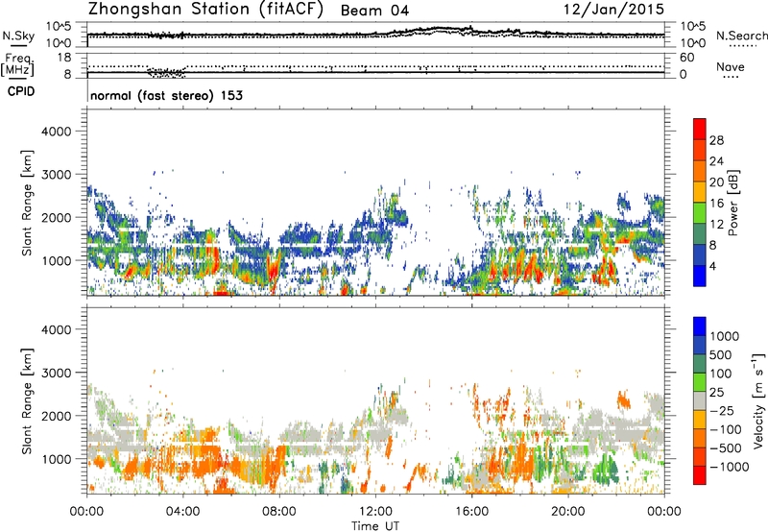The image size is (768, 532).
Task: Select the '3000' tick of the velocity panel
Action: 57,373
